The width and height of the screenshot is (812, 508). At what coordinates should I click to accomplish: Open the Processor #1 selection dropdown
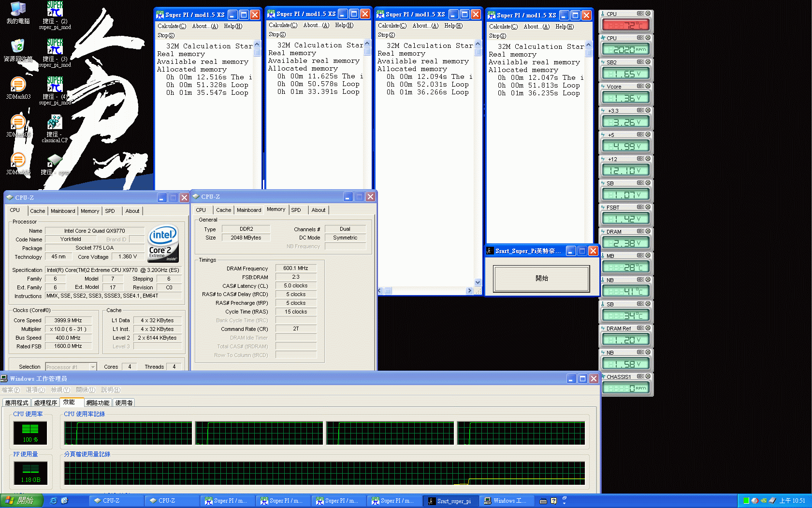71,367
